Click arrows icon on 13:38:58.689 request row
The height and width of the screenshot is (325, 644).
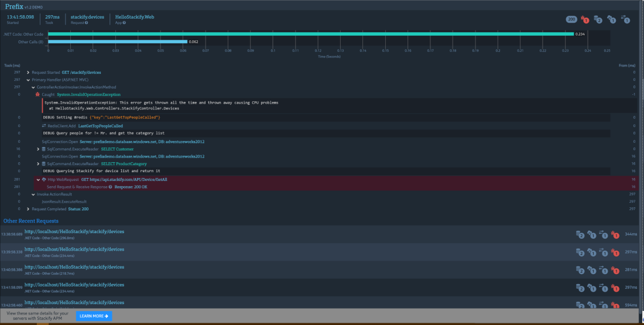tap(604, 234)
